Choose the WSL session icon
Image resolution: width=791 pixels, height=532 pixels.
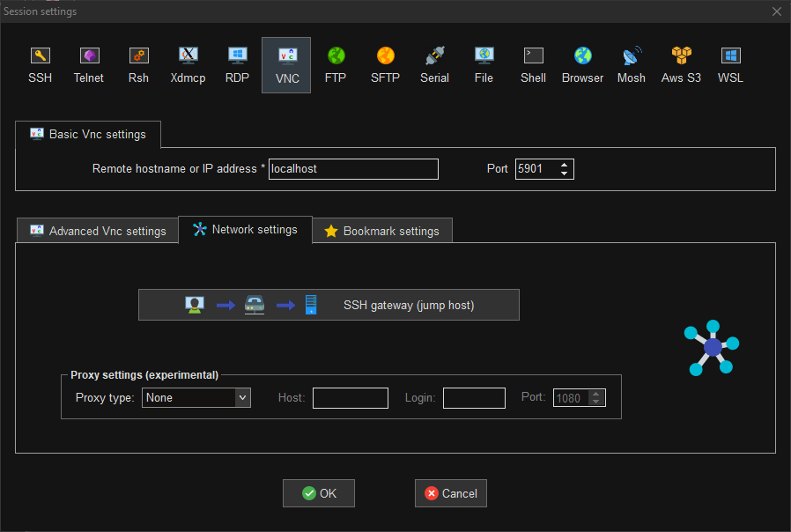[730, 65]
